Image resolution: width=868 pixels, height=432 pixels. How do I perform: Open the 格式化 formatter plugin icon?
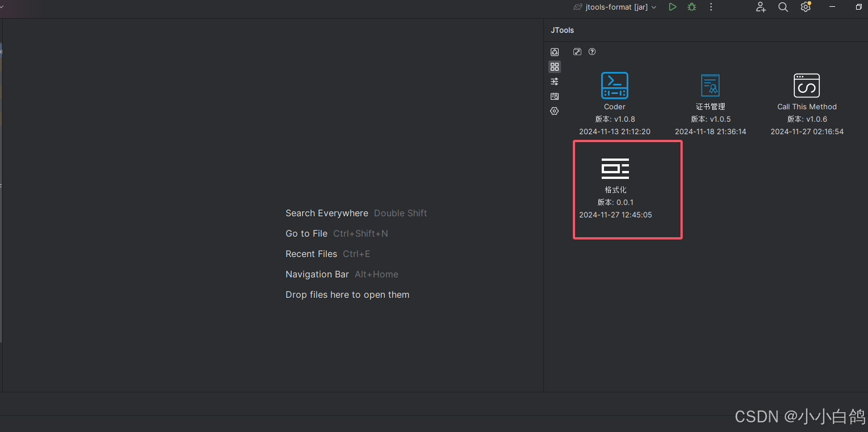(x=615, y=169)
